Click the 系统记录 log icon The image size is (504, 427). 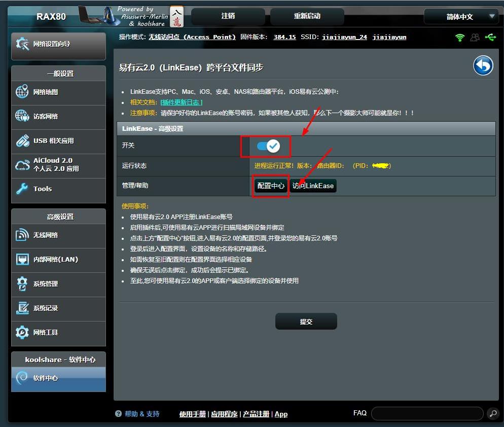click(22, 308)
